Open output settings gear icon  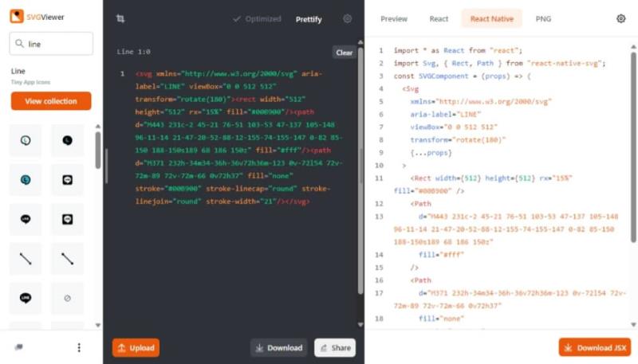pos(621,18)
